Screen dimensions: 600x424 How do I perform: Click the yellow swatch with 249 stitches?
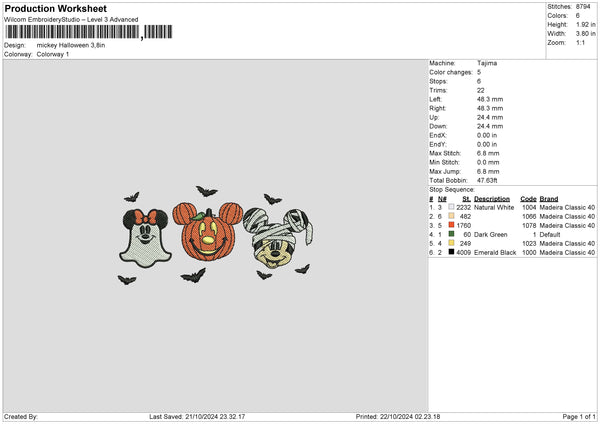click(x=452, y=243)
